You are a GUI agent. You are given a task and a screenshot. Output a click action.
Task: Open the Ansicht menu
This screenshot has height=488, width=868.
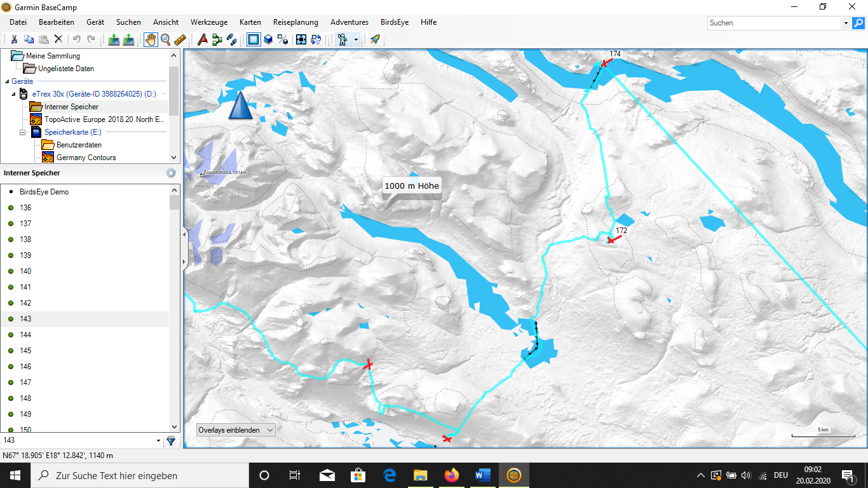click(x=166, y=22)
